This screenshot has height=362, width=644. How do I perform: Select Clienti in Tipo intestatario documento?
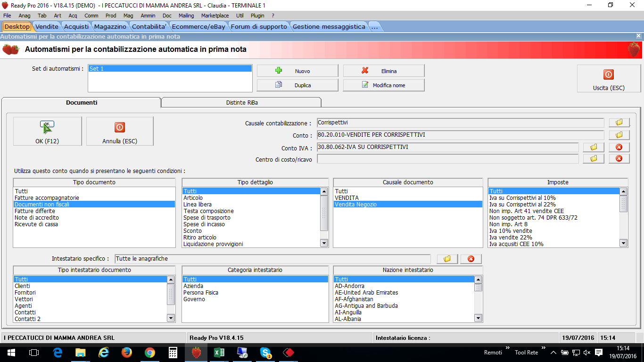click(x=90, y=286)
